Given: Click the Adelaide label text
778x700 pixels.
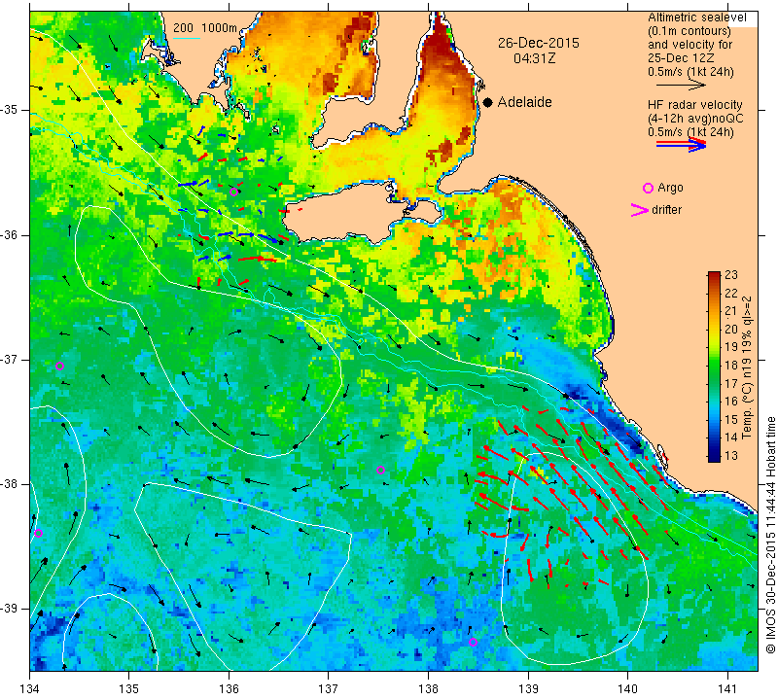Looking at the screenshot, I should tap(525, 102).
